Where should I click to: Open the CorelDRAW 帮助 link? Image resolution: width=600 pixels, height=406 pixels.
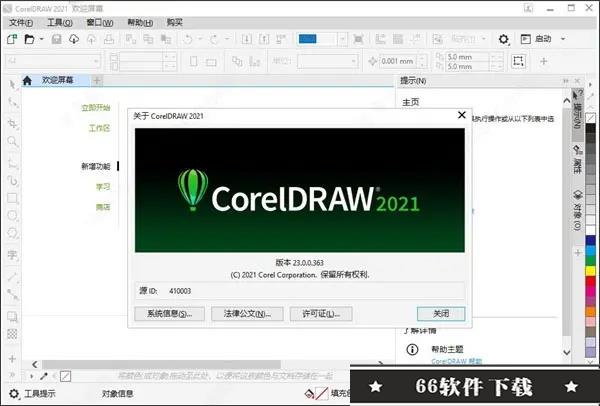pos(457,361)
